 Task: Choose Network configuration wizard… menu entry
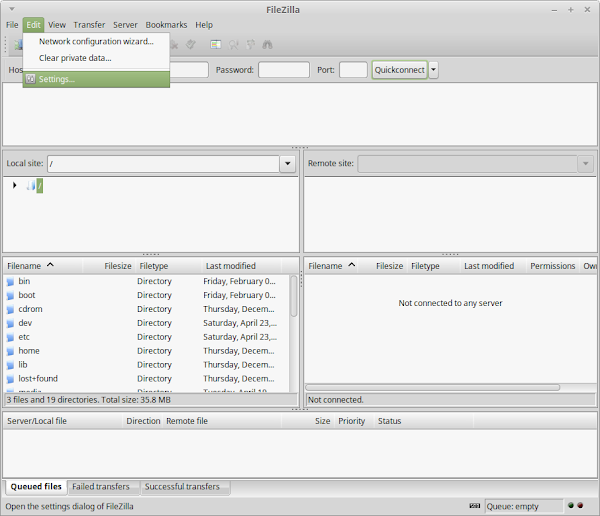pyautogui.click(x=96, y=41)
